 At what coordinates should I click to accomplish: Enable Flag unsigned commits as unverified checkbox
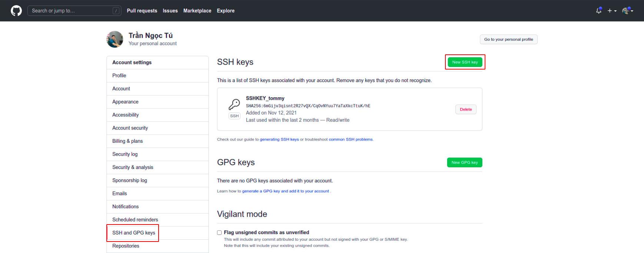219,233
